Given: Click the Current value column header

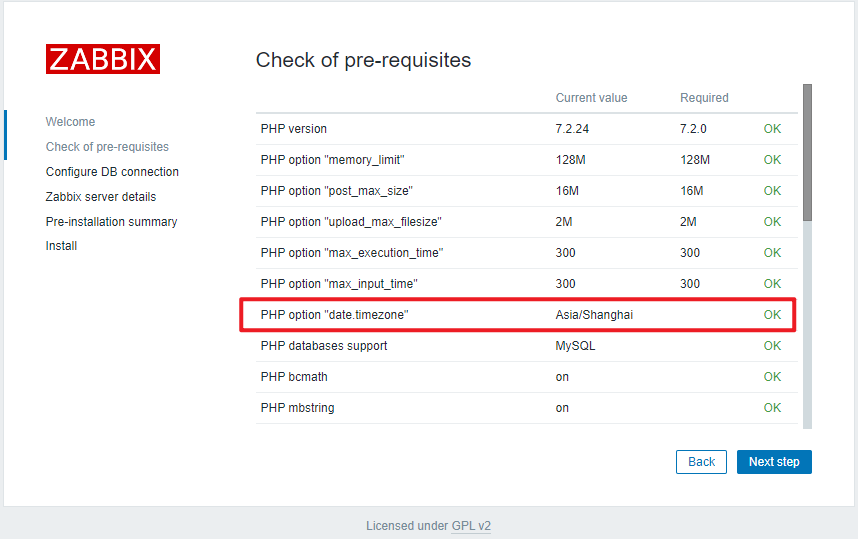Looking at the screenshot, I should (x=591, y=98).
